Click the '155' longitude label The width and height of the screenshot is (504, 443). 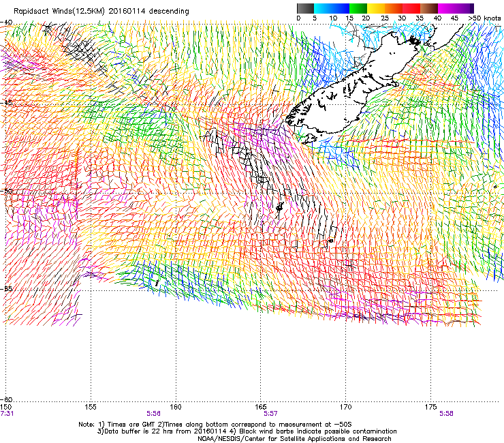point(91,407)
